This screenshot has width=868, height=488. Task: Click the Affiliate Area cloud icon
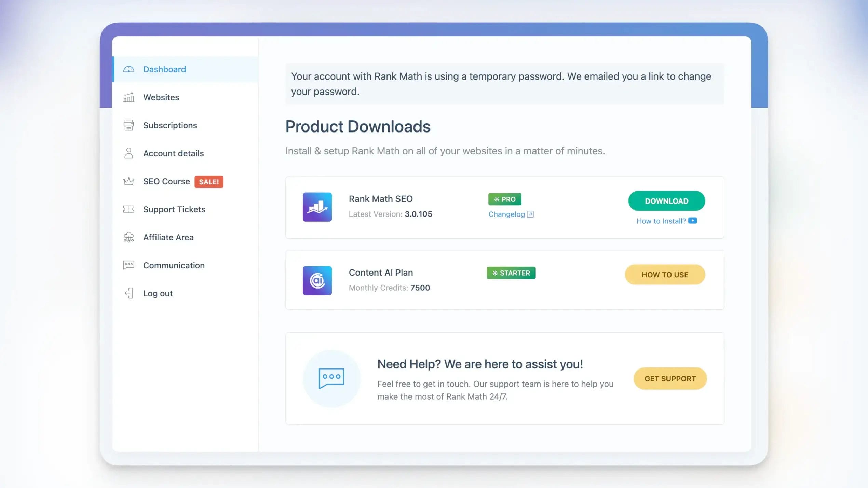(x=128, y=237)
